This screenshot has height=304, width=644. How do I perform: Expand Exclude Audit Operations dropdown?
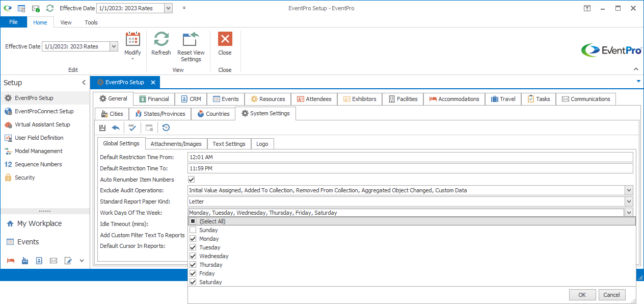tap(629, 190)
